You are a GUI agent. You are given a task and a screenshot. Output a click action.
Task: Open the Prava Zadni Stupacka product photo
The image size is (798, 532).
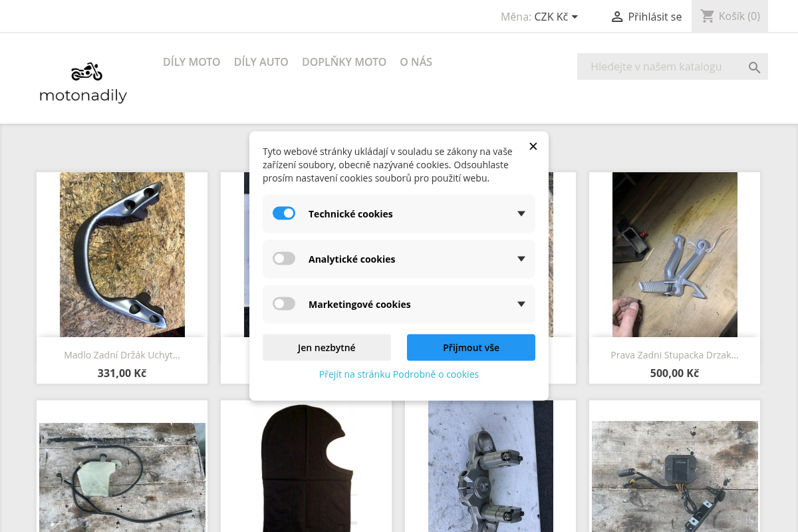(675, 255)
